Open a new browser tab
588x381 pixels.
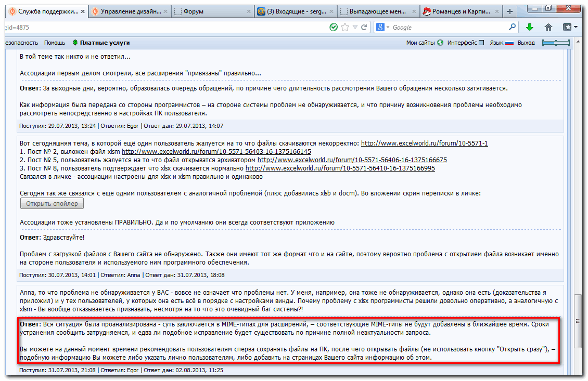[509, 11]
